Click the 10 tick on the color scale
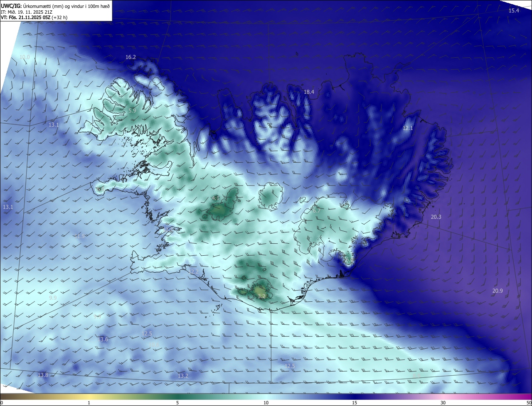Image resolution: width=532 pixels, height=406 pixels. point(266,403)
